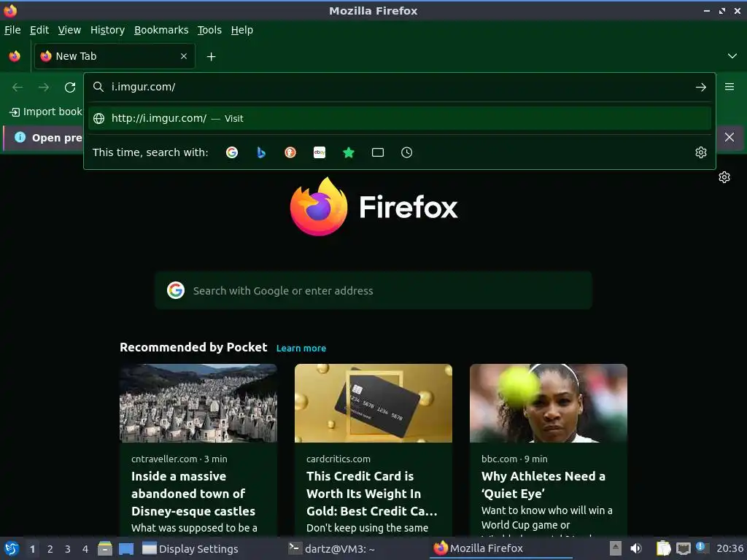The image size is (747, 560).
Task: Open the gold credit card article thumbnail
Action: click(373, 403)
